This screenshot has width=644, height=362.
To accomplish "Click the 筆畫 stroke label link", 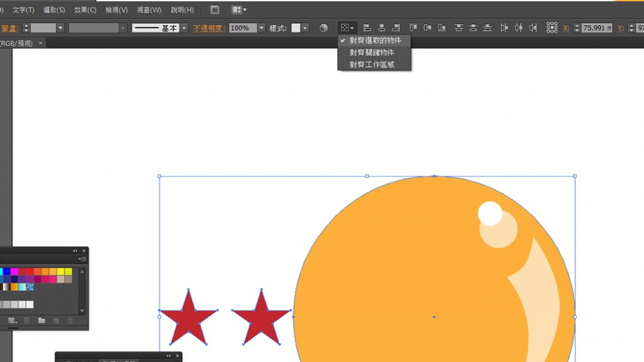I will [9, 28].
